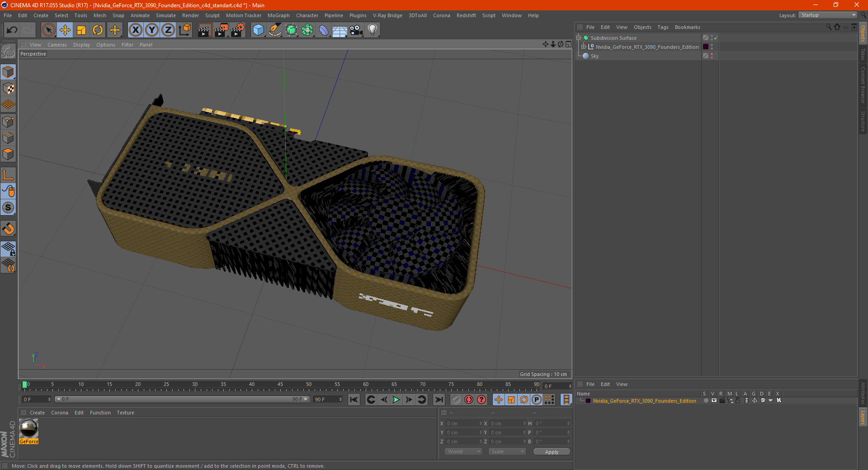
Task: Toggle autokeying button
Action: pos(469,399)
